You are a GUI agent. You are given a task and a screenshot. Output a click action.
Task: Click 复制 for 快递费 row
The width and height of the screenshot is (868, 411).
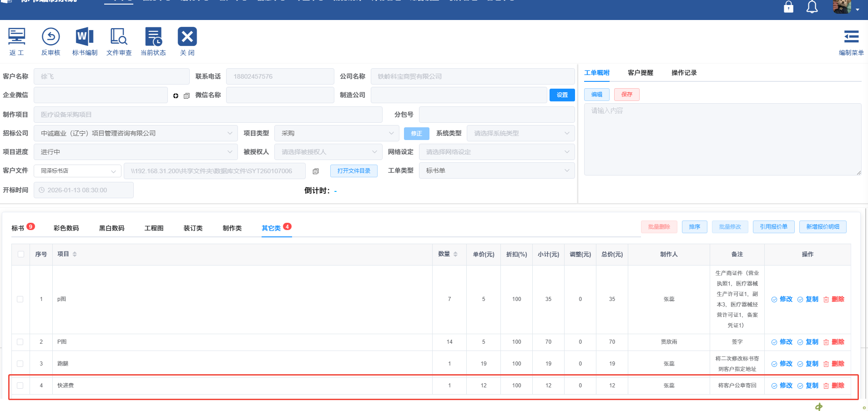coord(808,386)
